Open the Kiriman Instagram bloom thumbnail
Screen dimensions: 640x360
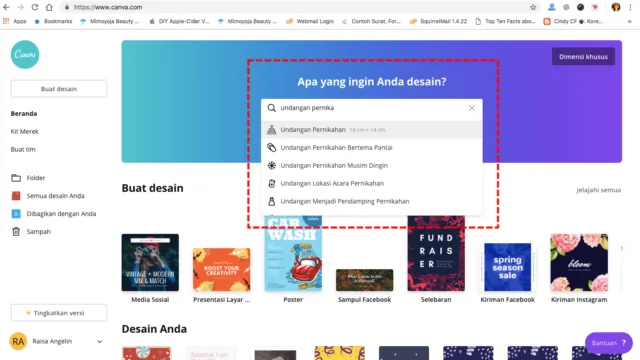point(579,262)
